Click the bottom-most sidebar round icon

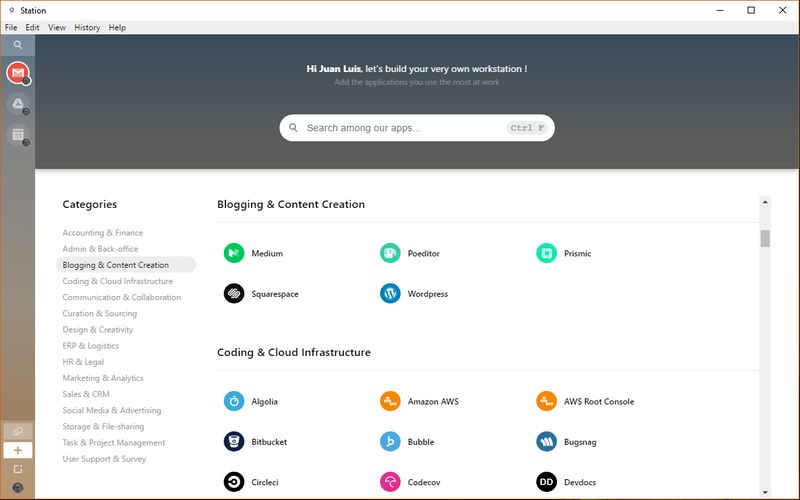point(18,488)
